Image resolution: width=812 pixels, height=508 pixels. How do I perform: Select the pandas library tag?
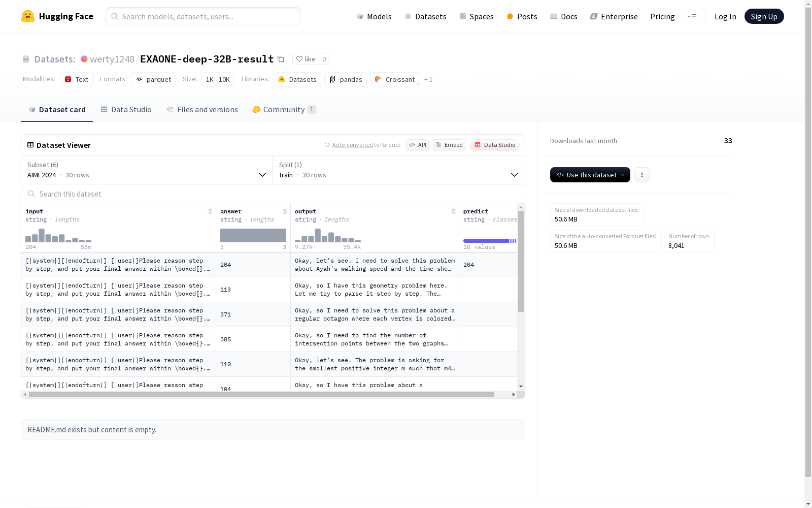point(346,79)
